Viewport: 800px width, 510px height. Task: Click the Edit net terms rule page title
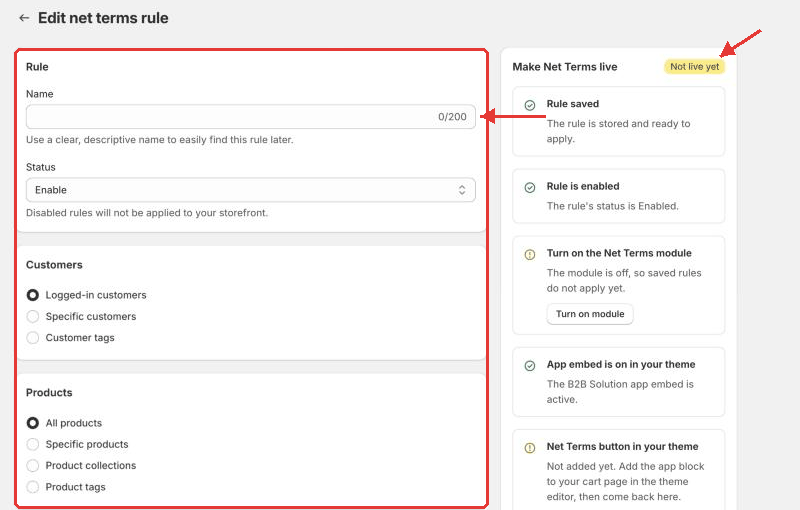point(103,18)
